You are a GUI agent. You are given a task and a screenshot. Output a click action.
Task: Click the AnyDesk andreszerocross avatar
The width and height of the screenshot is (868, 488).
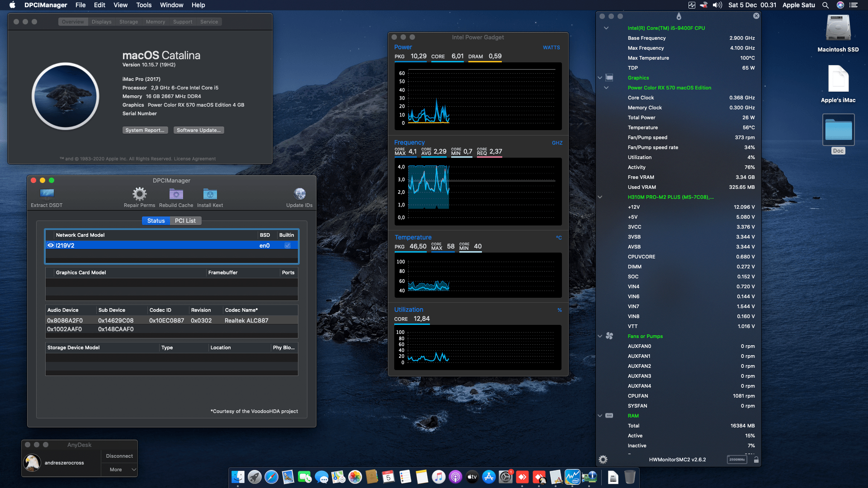[x=32, y=463]
